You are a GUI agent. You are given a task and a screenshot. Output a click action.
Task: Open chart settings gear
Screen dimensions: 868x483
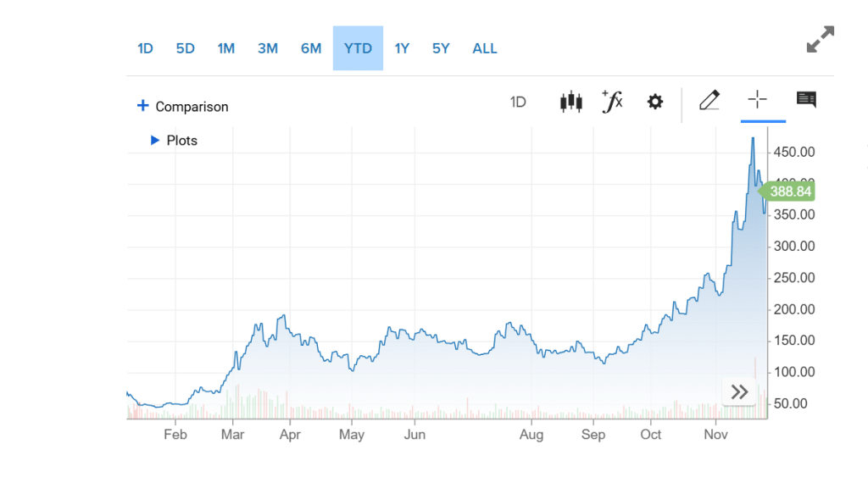click(x=654, y=103)
